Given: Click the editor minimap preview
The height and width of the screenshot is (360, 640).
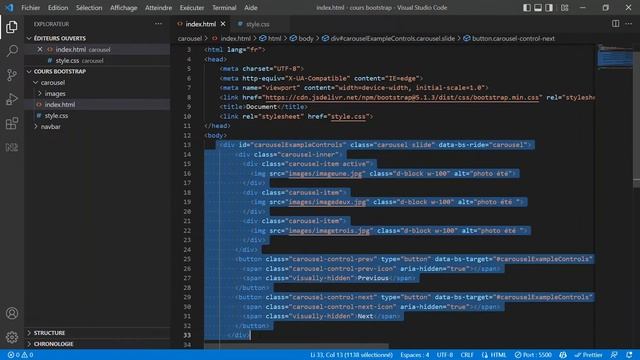Looking at the screenshot, I should [615, 58].
